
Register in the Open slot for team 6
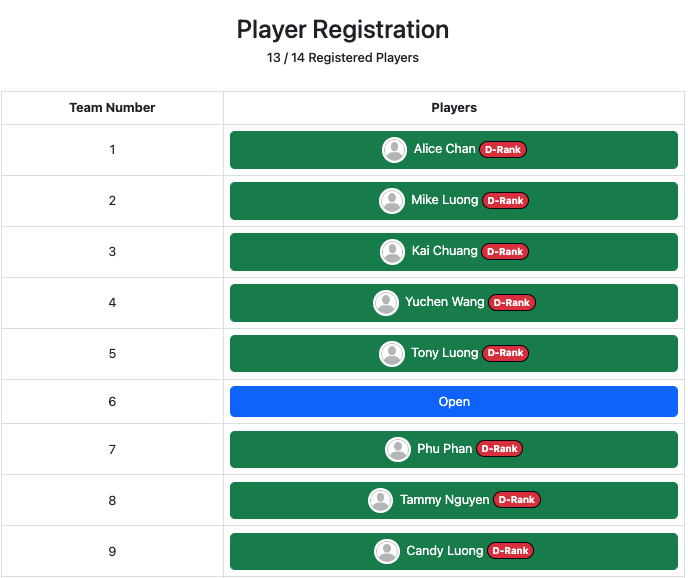454,402
